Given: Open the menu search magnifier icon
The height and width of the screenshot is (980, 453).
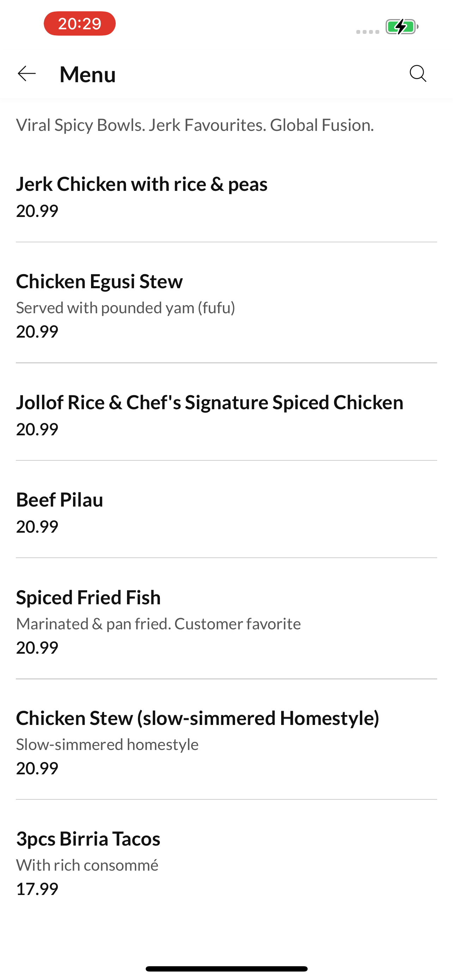Looking at the screenshot, I should 418,73.
